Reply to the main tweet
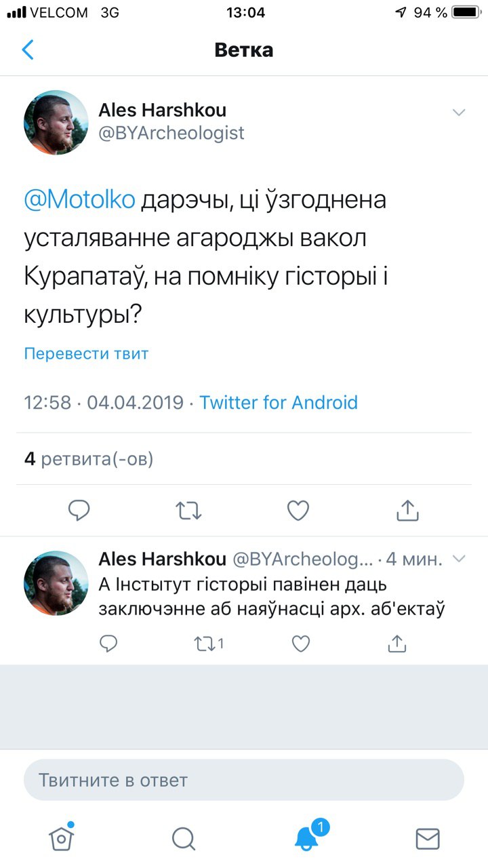Screen dimensions: 488x868 (x=79, y=510)
